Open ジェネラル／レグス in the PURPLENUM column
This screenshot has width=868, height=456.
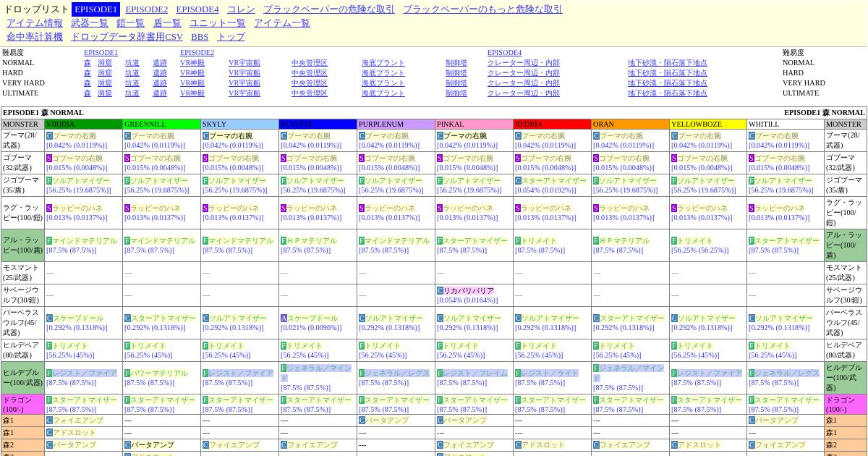click(x=397, y=373)
